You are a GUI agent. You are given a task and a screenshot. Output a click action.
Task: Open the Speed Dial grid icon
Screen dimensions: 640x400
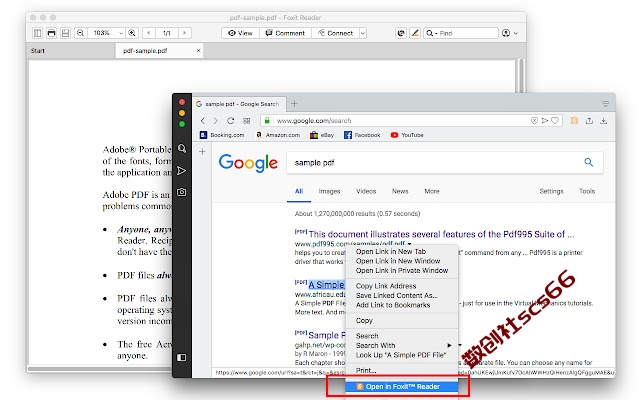coord(247,121)
